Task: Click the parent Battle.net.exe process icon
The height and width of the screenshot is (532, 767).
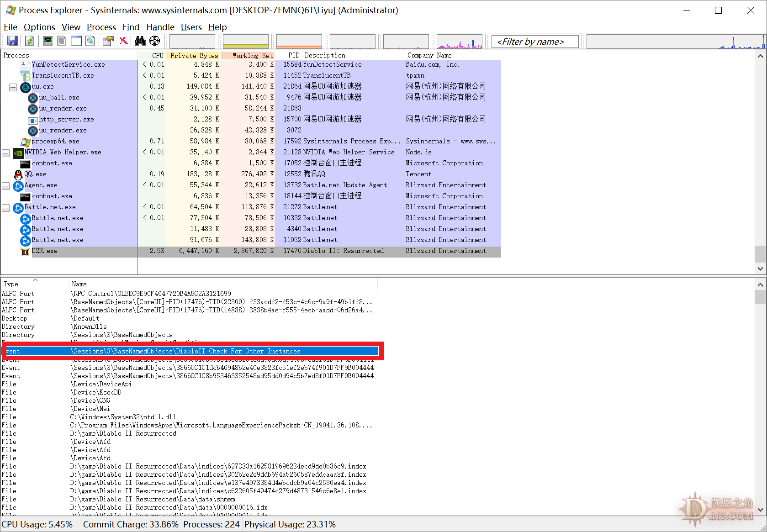Action: point(18,208)
